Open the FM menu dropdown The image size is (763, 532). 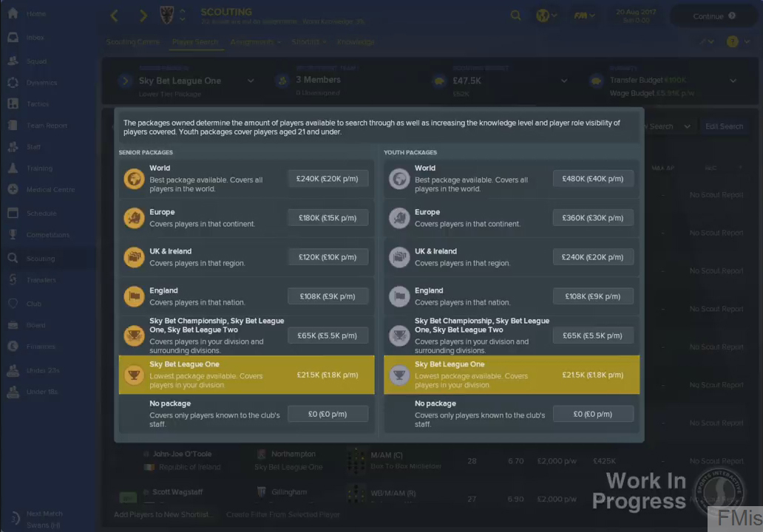tap(584, 16)
